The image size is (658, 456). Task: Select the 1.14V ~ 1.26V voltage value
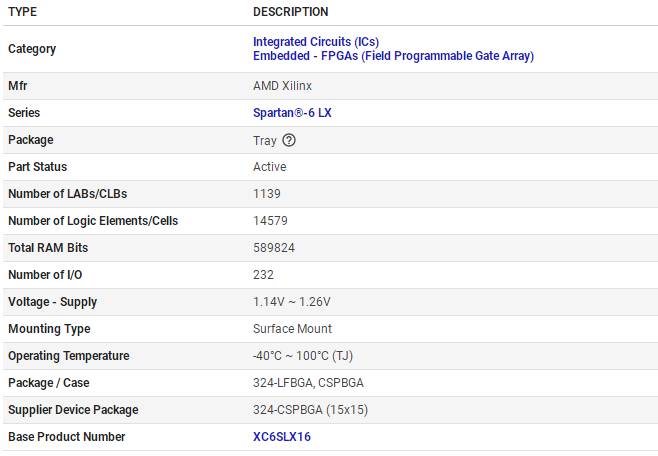pos(291,302)
